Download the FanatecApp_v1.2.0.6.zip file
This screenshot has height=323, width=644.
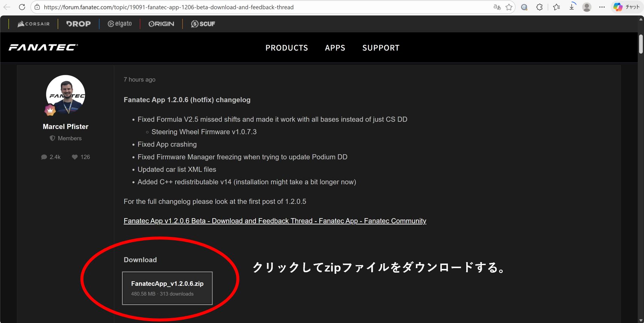click(167, 288)
